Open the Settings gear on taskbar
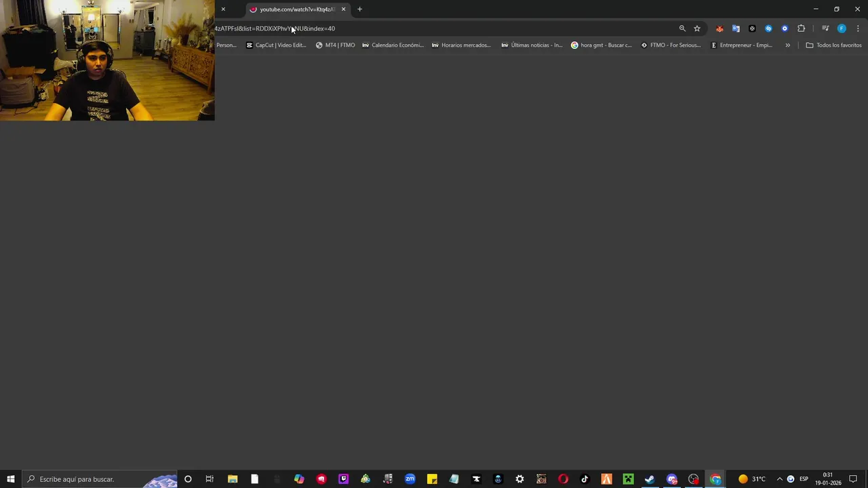The width and height of the screenshot is (868, 488). [519, 479]
